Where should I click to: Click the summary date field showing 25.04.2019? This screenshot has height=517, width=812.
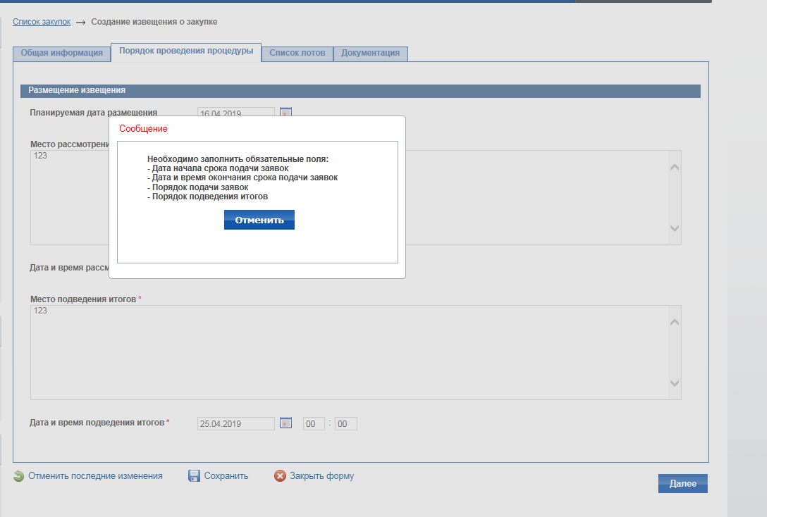coord(236,424)
